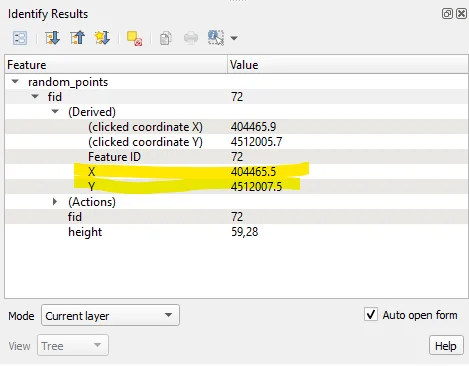Click the Expand Tree icon
Viewport: 469px width, 366px height.
pos(52,38)
